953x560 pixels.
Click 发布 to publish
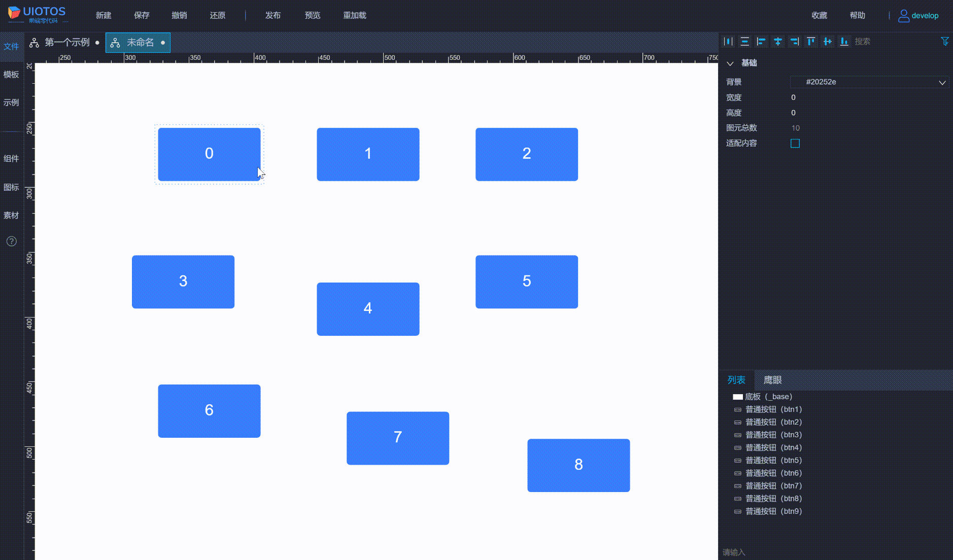click(x=273, y=16)
